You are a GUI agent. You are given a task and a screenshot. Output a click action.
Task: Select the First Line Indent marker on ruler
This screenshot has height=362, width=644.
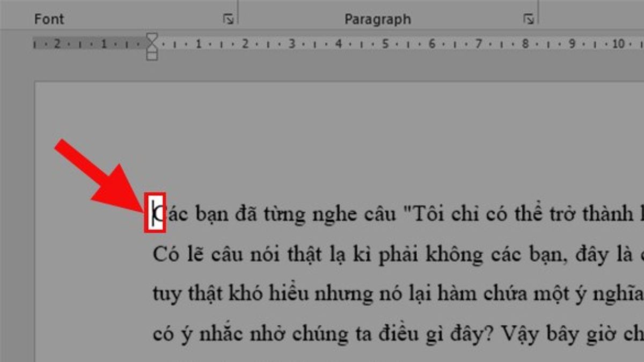[152, 38]
